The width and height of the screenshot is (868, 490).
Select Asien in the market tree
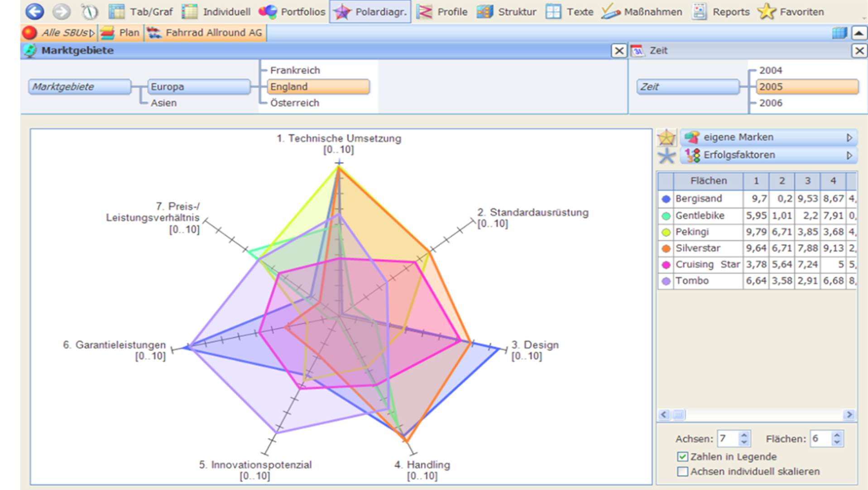164,103
